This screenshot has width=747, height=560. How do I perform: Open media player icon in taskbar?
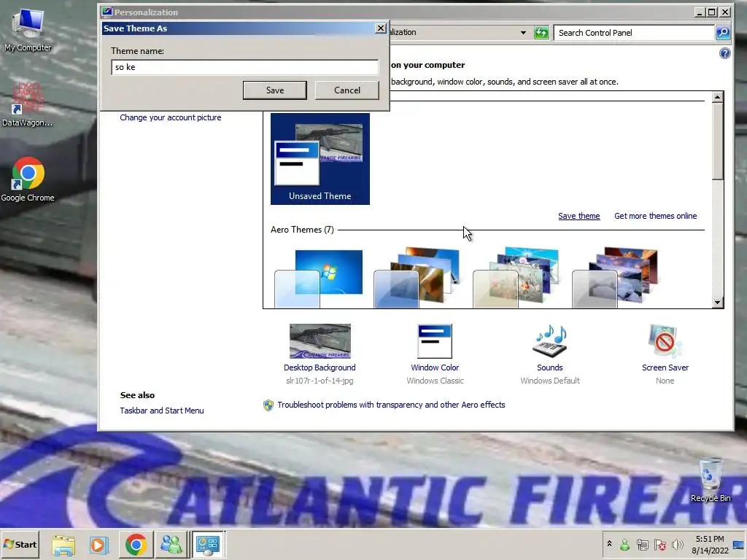[x=98, y=545]
